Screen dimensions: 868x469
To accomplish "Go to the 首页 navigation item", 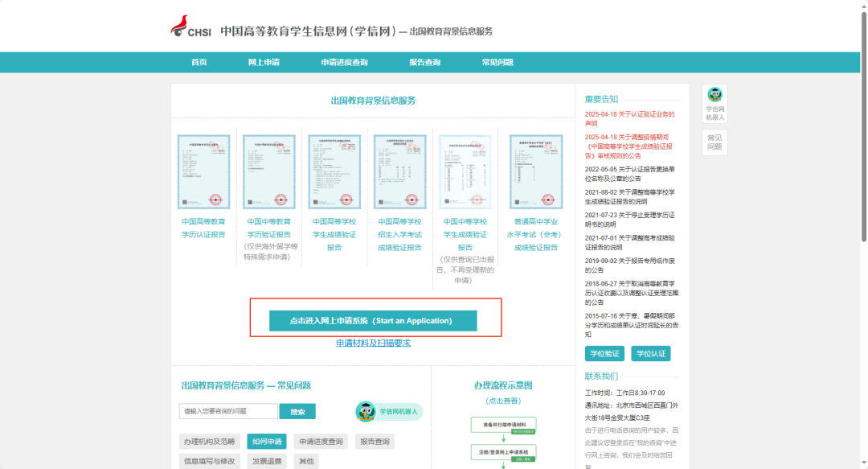I will click(x=199, y=62).
